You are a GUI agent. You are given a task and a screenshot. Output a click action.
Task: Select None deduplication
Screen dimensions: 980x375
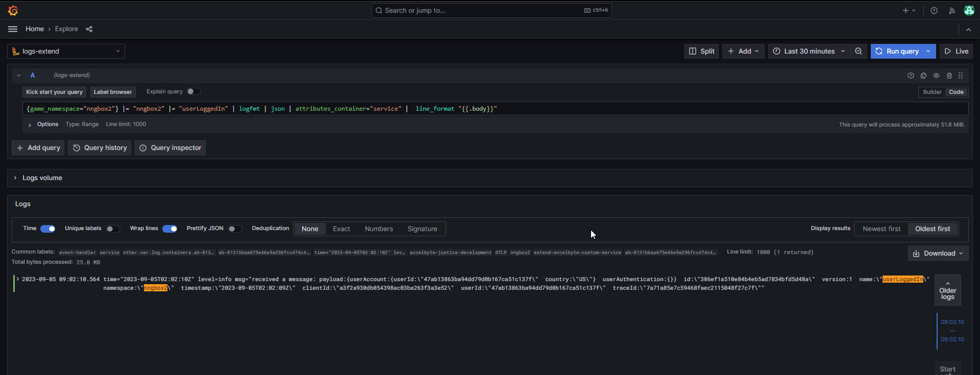[310, 229]
